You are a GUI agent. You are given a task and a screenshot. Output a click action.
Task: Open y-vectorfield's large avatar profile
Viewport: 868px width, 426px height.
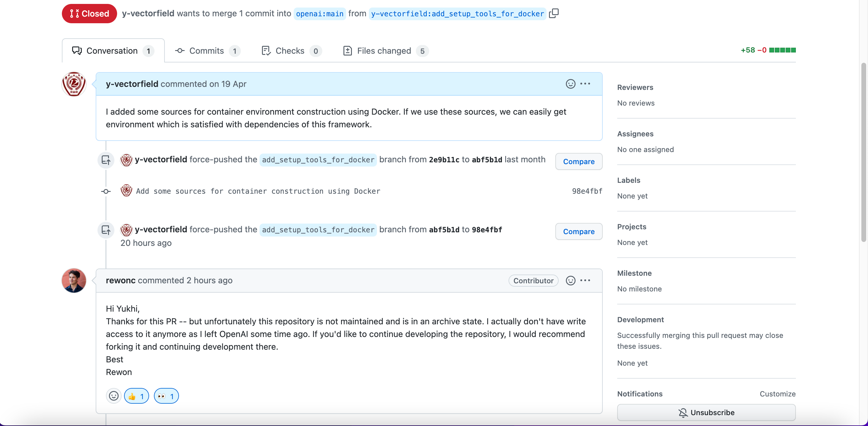click(74, 84)
